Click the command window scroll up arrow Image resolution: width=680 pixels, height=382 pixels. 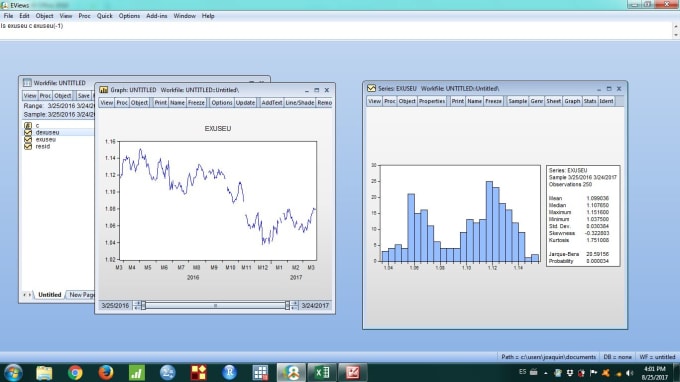tap(676, 26)
